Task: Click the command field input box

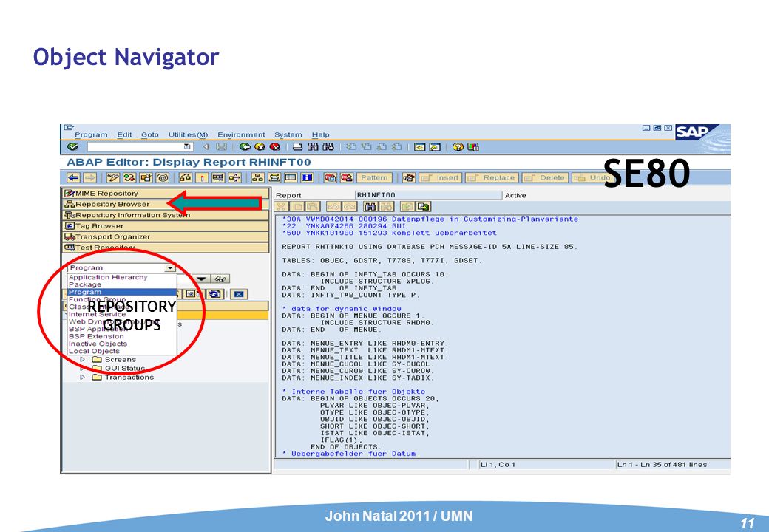Action: [x=139, y=147]
